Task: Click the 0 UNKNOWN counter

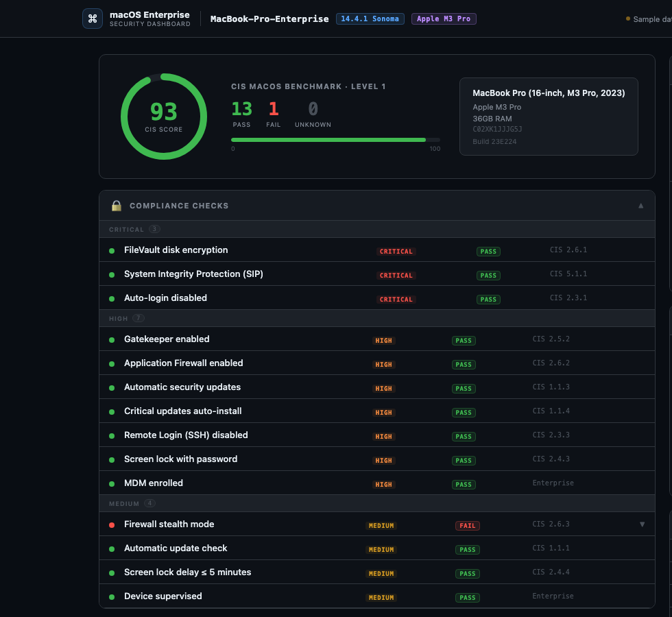Action: [313, 114]
